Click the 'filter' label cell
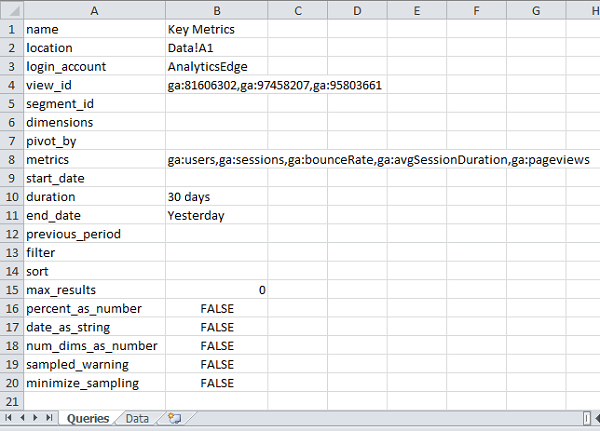The image size is (600, 431). pos(95,253)
